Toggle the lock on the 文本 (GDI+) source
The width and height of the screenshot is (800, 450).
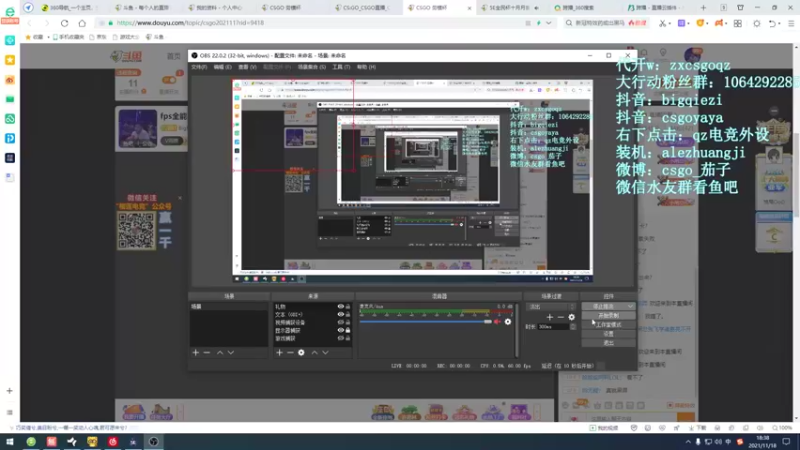coord(348,314)
